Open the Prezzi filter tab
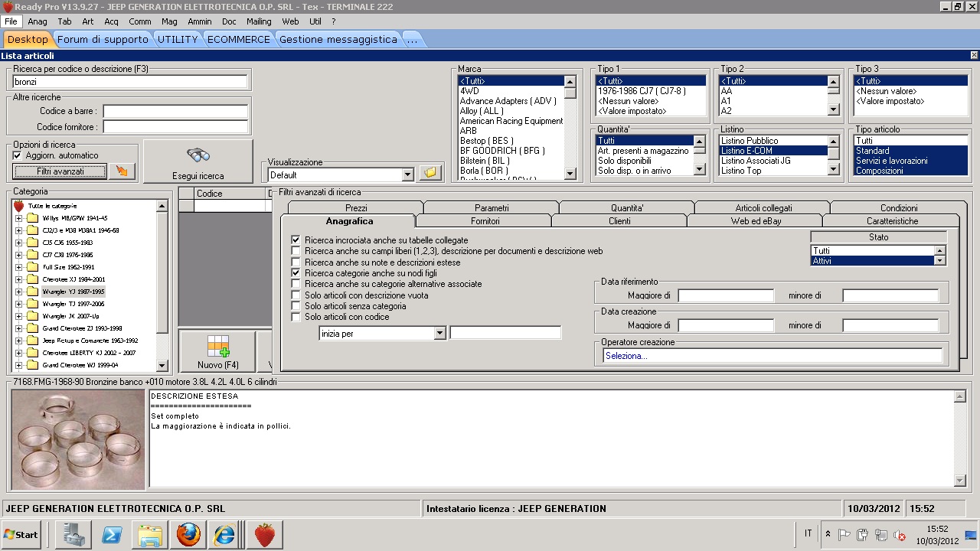 click(x=356, y=207)
